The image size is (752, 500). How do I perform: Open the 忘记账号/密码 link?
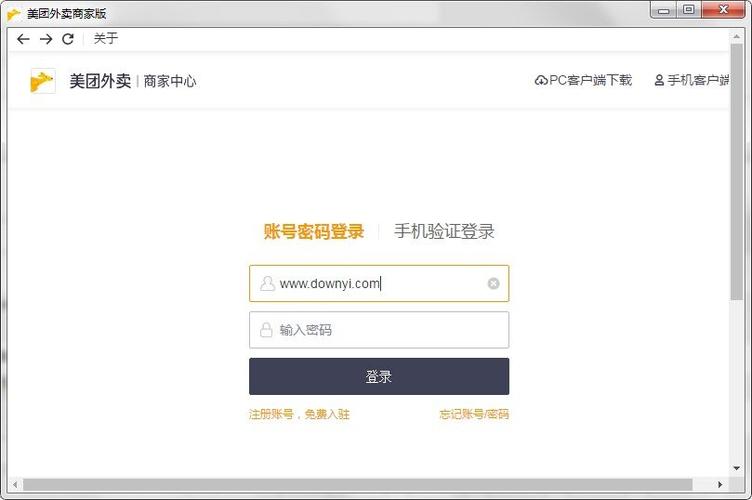point(474,414)
